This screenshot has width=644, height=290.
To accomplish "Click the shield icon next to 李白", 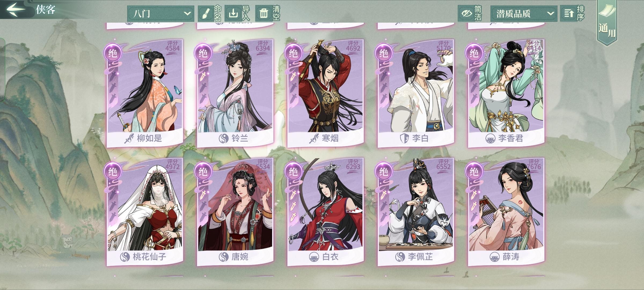I will click(404, 139).
